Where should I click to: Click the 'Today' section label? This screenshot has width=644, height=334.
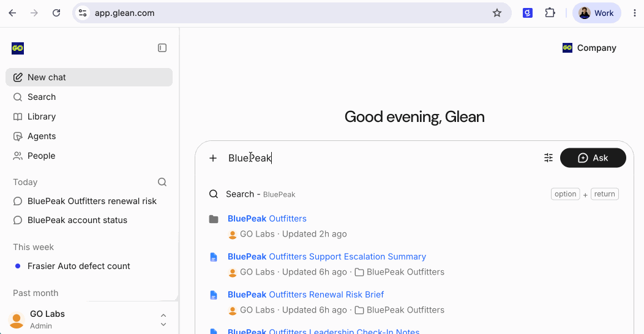[x=25, y=182]
